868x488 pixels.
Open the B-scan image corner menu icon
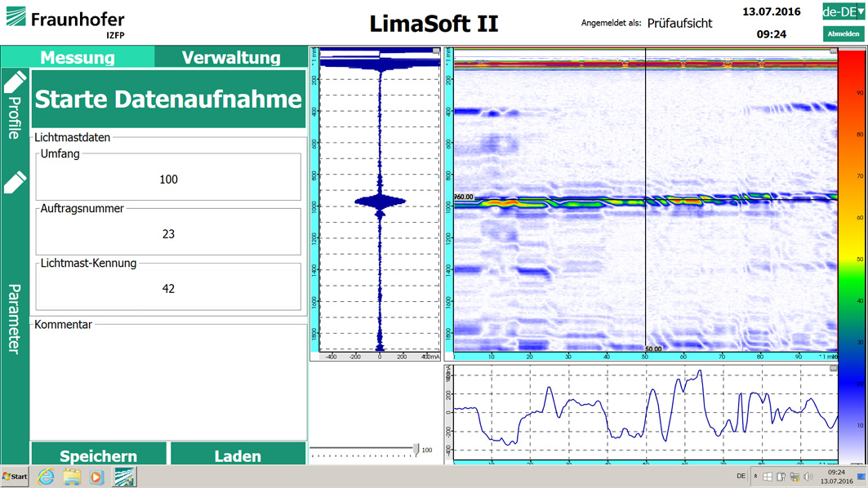click(833, 51)
